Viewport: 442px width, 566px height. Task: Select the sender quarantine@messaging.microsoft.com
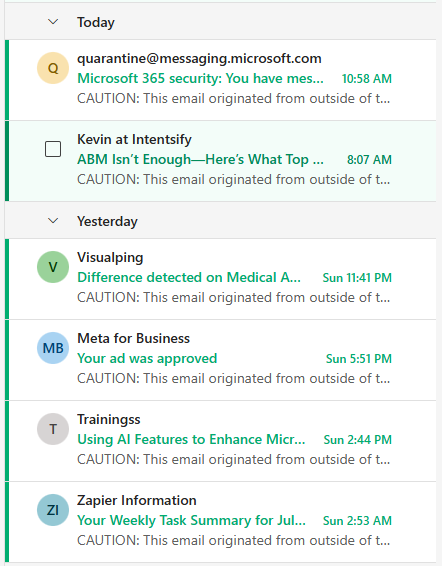(199, 58)
